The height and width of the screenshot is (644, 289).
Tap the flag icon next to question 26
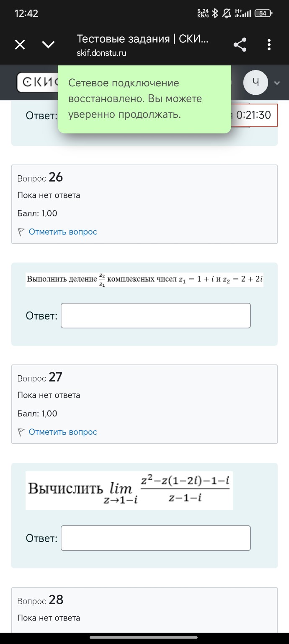21,231
